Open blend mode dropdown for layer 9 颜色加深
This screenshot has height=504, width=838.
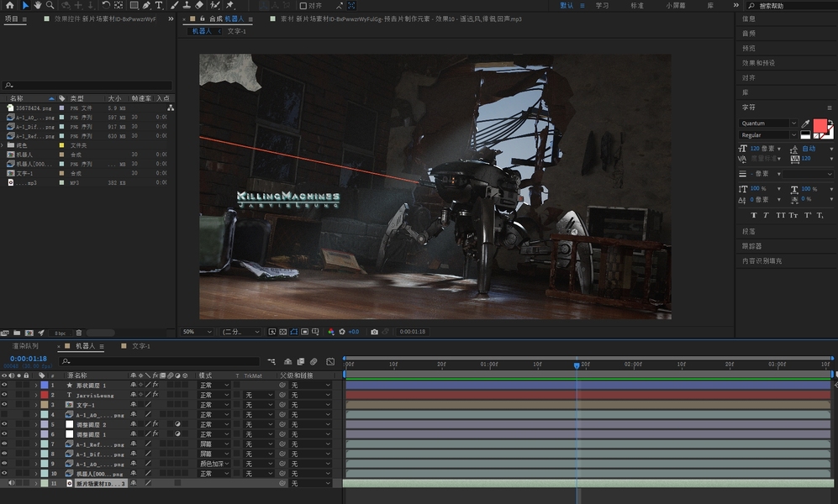click(213, 464)
